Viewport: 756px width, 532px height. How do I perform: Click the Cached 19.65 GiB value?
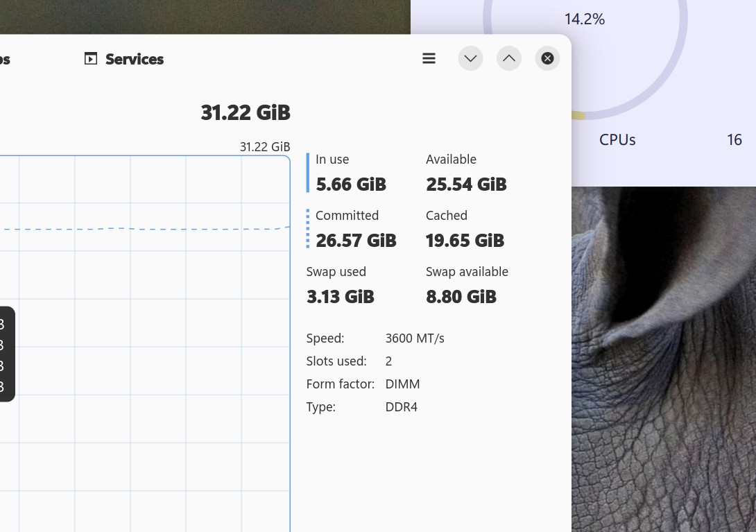pyautogui.click(x=465, y=241)
